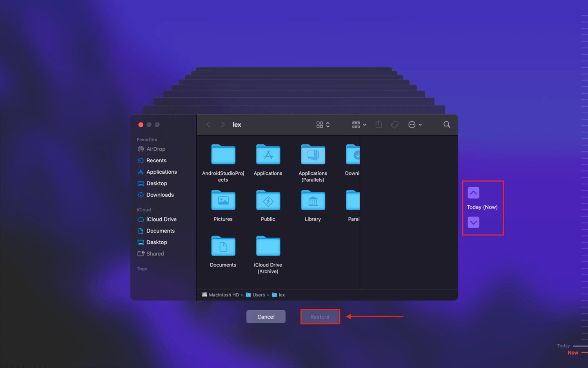The width and height of the screenshot is (588, 368).
Task: Jump to the later backup with the down arrow
Action: pos(473,222)
